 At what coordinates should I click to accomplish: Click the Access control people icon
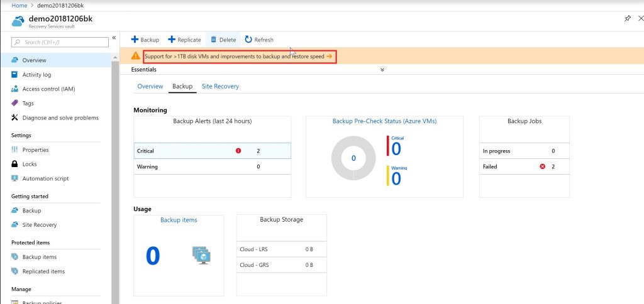(x=15, y=89)
